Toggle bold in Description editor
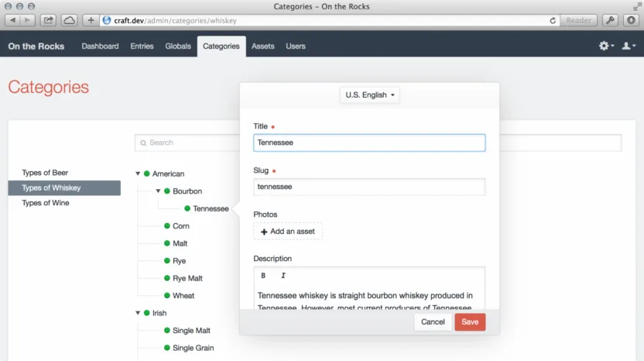The image size is (644, 361). click(x=263, y=276)
